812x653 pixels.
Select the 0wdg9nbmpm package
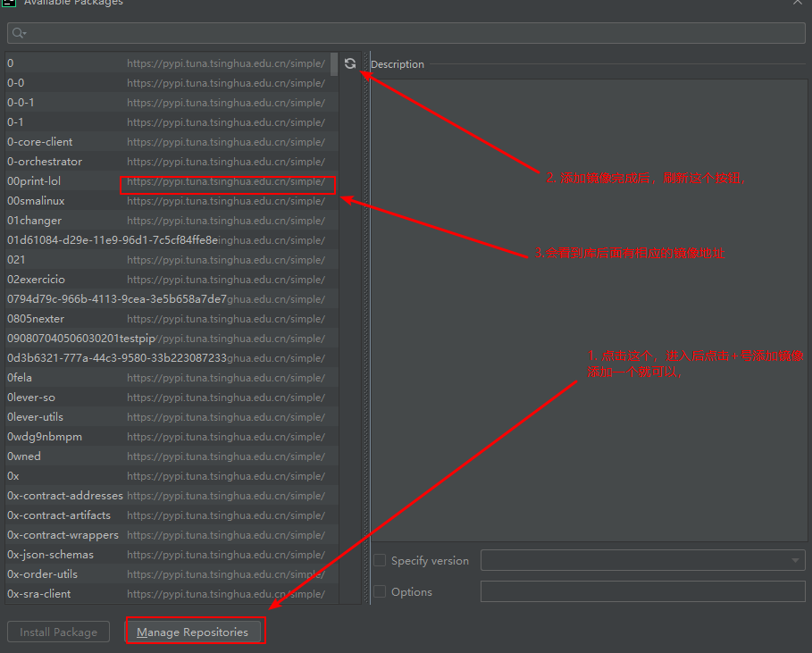(x=172, y=437)
